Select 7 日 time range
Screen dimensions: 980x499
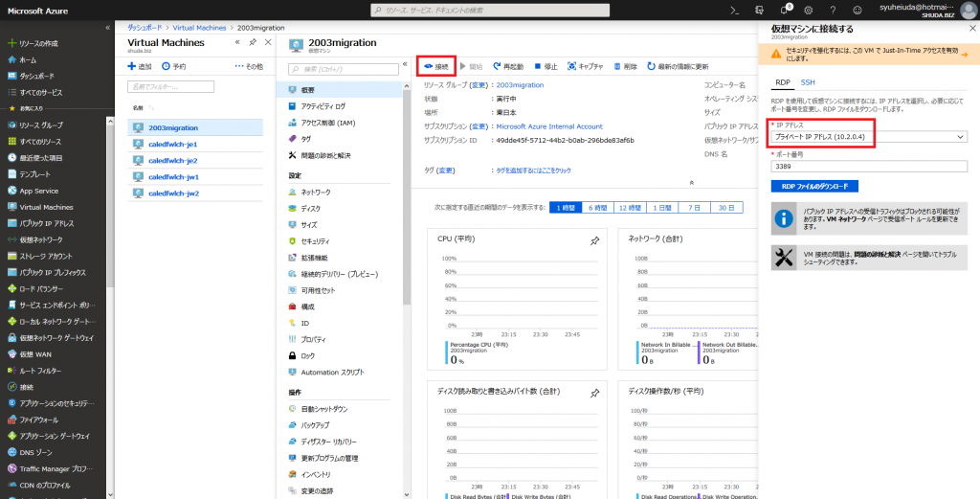[x=695, y=208]
